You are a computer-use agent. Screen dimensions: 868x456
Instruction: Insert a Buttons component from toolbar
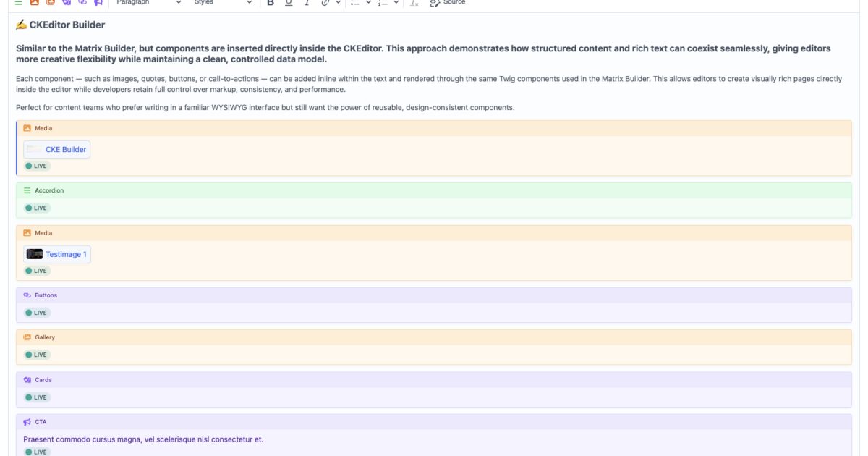click(x=82, y=2)
